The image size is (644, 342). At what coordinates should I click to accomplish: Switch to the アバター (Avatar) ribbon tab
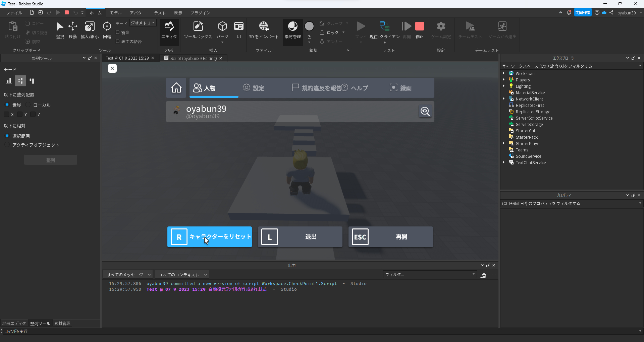(x=138, y=13)
